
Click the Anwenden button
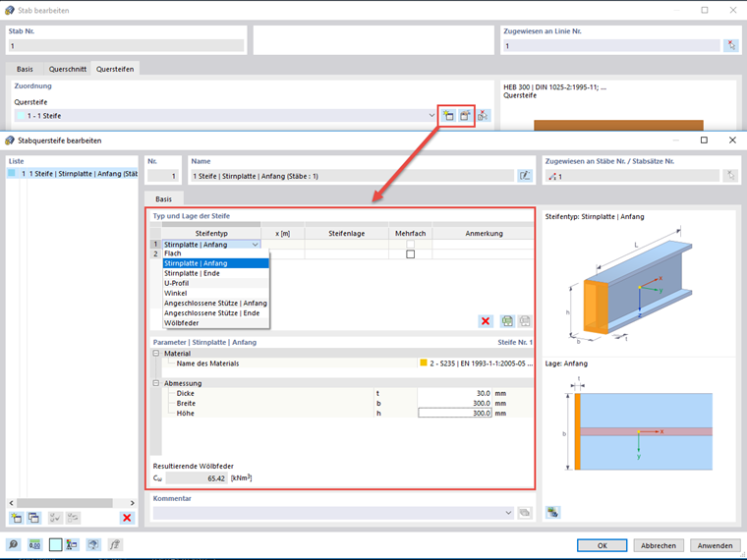tap(716, 545)
